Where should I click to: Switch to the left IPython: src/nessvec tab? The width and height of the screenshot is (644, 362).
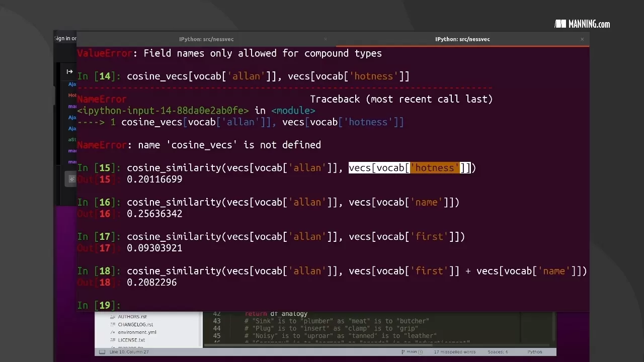click(206, 39)
